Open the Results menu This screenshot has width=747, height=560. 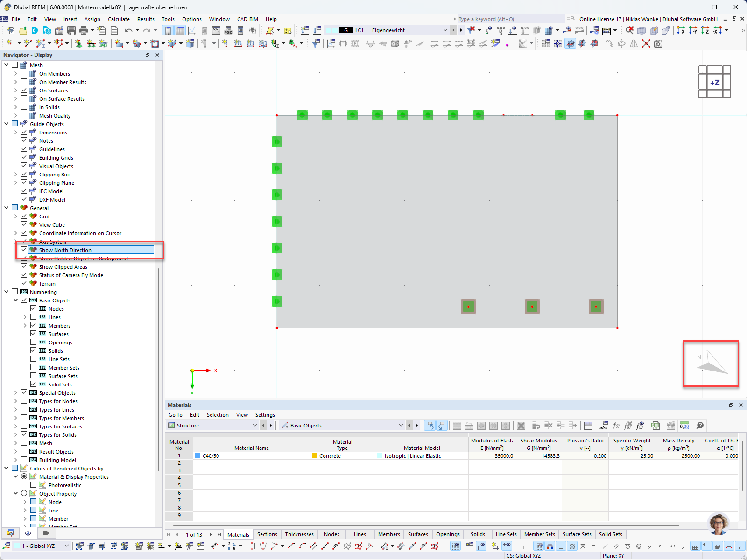tap(146, 19)
